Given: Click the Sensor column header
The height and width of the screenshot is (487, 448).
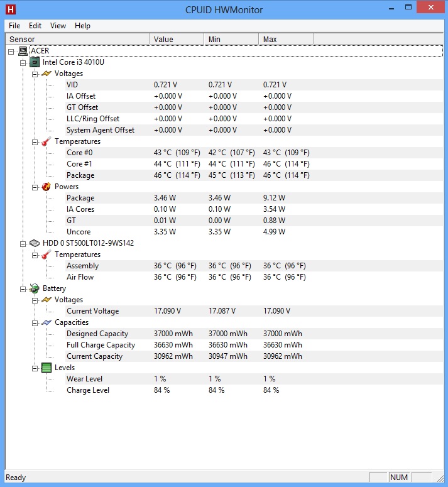Looking at the screenshot, I should 77,39.
